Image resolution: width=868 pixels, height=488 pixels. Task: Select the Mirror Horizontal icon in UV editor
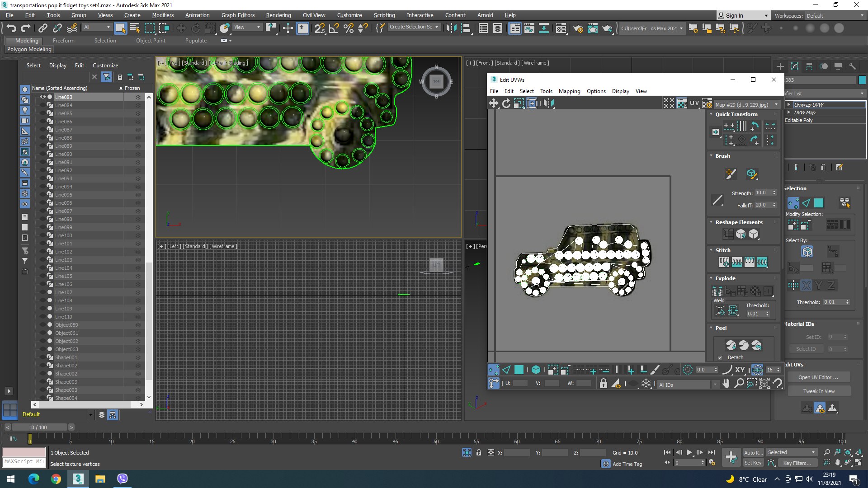tap(548, 103)
